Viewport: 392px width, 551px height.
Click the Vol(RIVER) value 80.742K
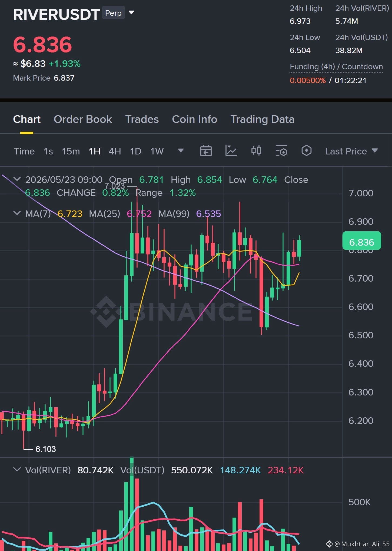click(x=95, y=470)
